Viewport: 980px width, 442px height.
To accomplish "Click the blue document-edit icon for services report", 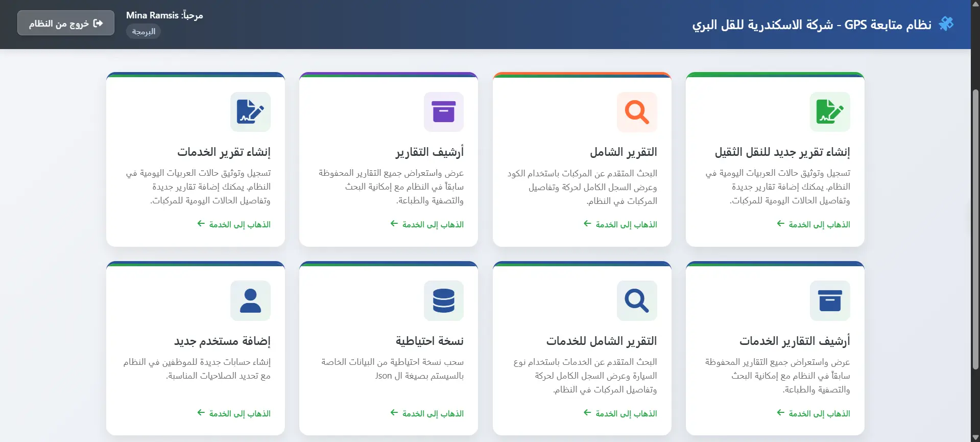I will point(250,112).
